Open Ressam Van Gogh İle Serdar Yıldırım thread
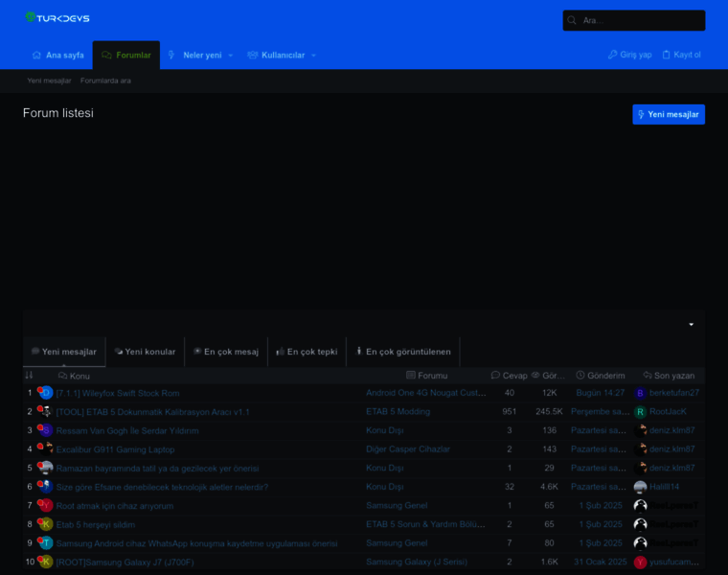Image resolution: width=728 pixels, height=575 pixels. pyautogui.click(x=127, y=430)
